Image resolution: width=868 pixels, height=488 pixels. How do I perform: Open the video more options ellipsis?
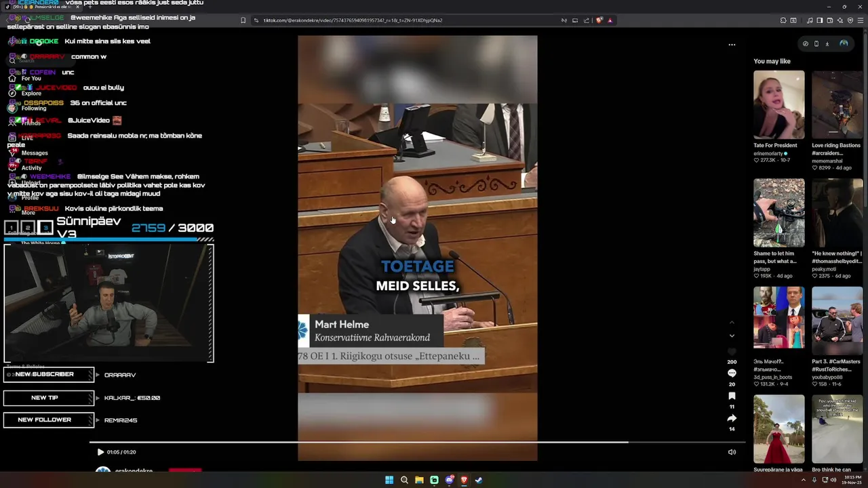(x=732, y=45)
